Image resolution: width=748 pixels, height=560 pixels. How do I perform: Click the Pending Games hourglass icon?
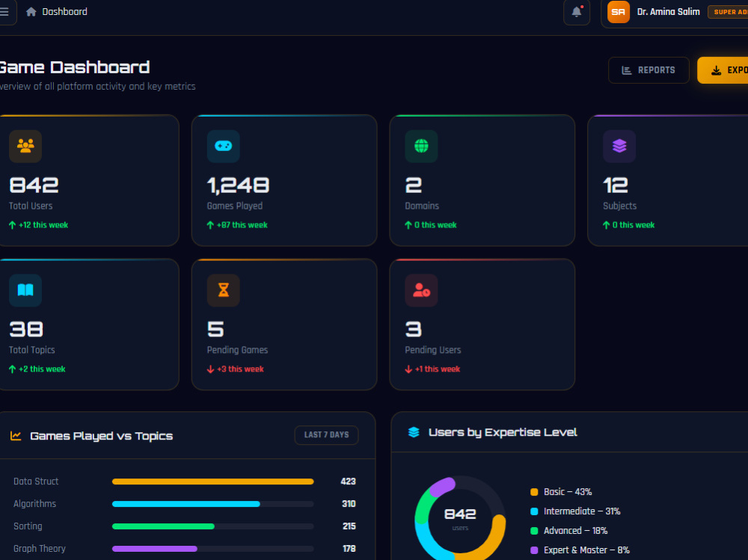[x=223, y=290]
